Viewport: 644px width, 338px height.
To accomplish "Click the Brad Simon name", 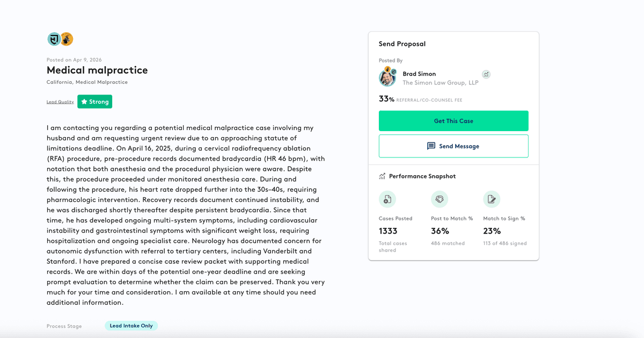I will (419, 74).
